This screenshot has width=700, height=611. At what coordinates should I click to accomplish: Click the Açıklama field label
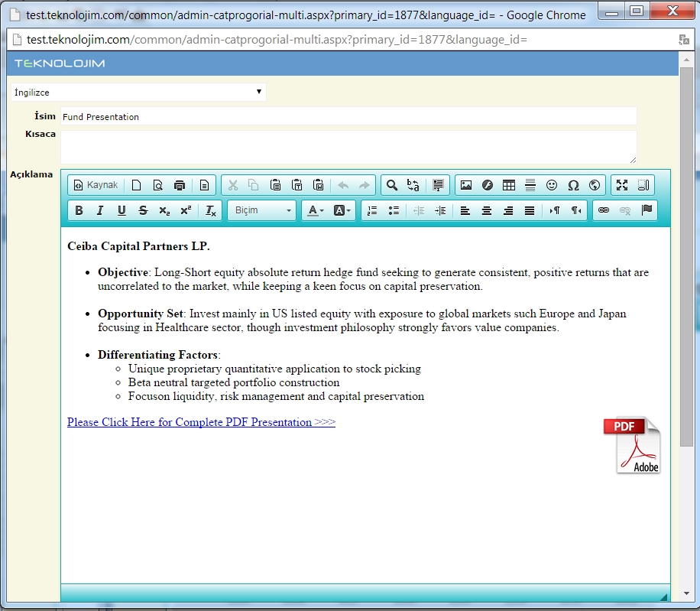(x=31, y=174)
